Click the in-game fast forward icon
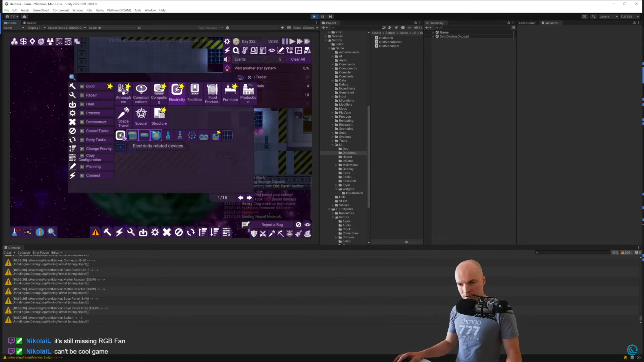This screenshot has height=362, width=644. pos(299,41)
